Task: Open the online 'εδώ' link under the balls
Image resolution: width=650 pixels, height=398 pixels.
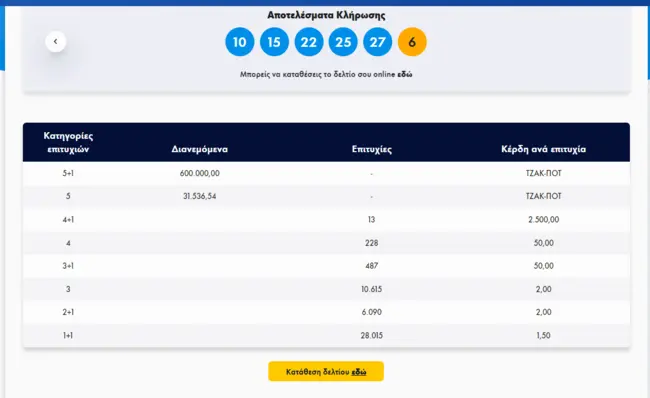Action: [405, 75]
